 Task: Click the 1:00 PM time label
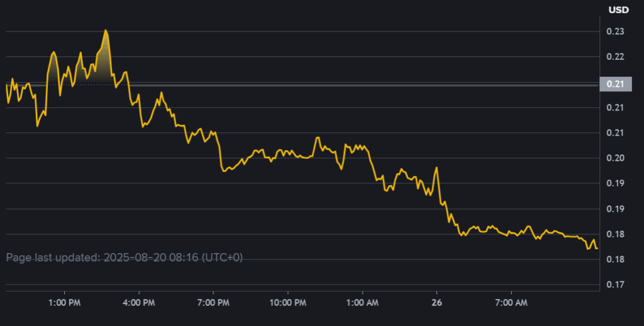coord(65,303)
